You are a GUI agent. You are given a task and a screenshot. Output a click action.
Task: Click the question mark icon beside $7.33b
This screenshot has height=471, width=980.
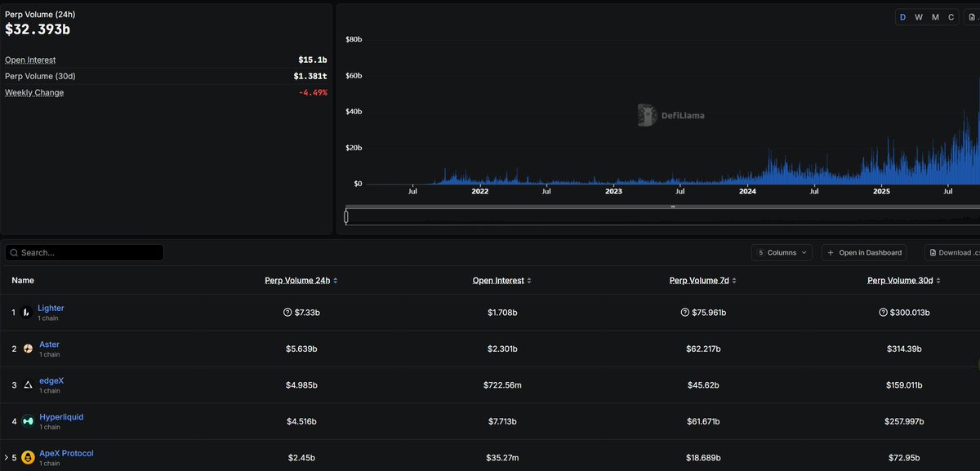(287, 313)
